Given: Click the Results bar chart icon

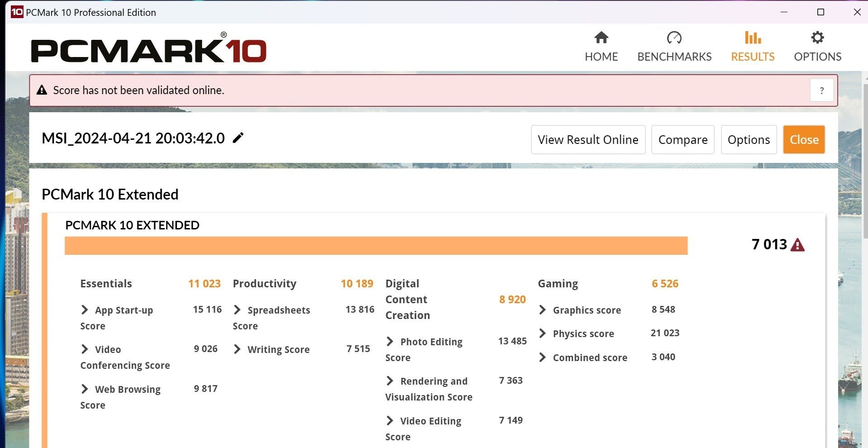Looking at the screenshot, I should [753, 38].
